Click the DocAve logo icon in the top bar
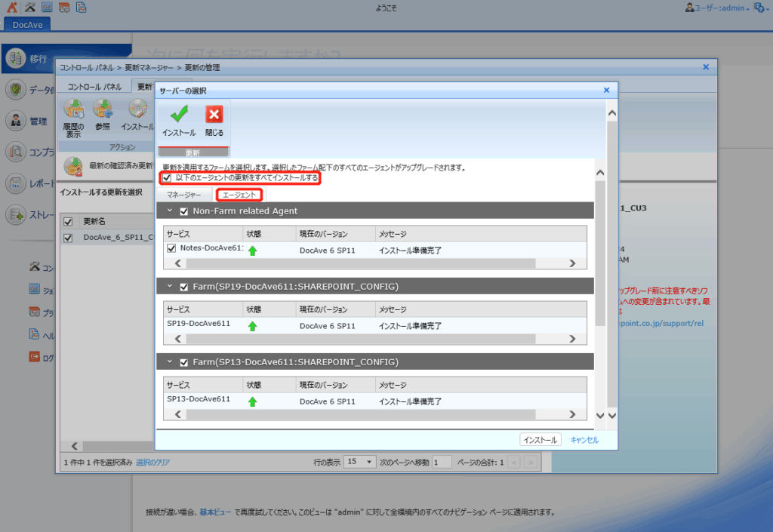Screen dimensions: 773x532 coord(12,8)
